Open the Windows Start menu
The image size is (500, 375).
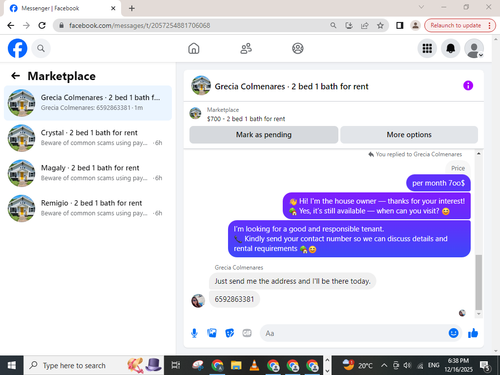point(11,365)
